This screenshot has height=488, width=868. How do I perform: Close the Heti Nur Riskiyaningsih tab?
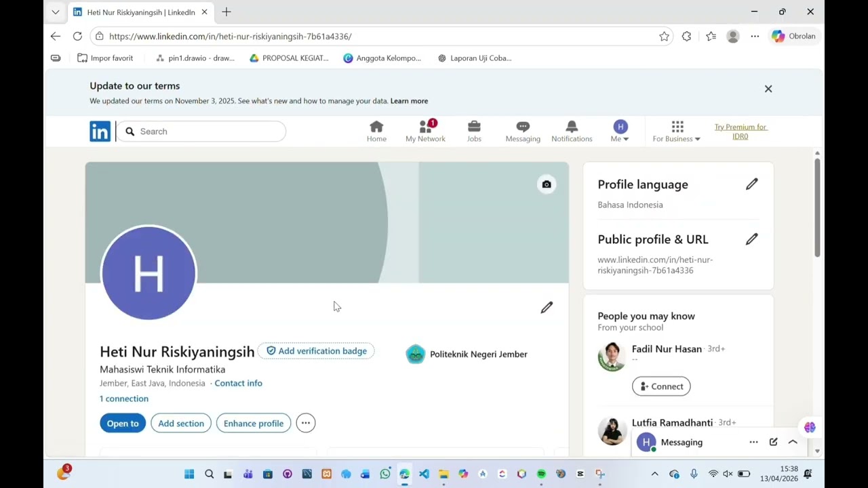click(x=204, y=12)
